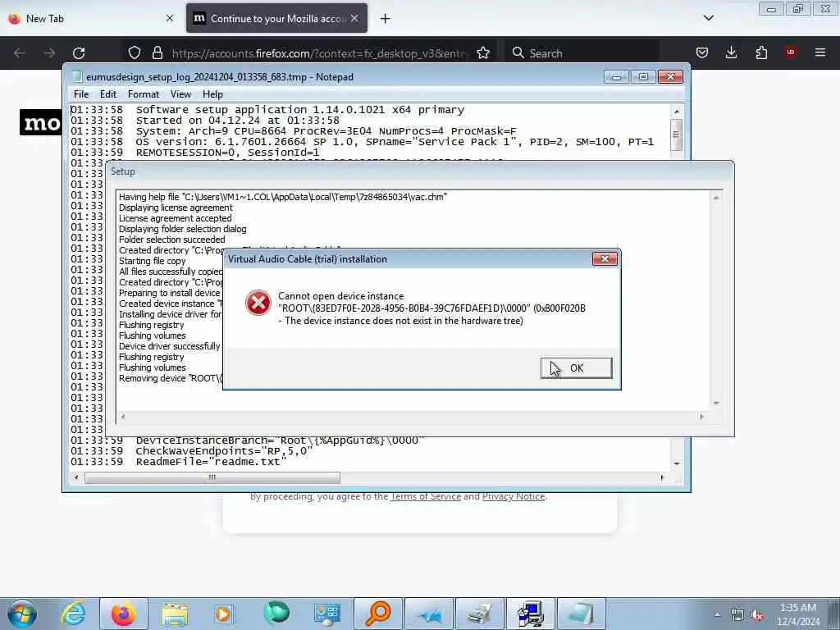Show site security lock information
The height and width of the screenshot is (630, 840).
(x=157, y=53)
